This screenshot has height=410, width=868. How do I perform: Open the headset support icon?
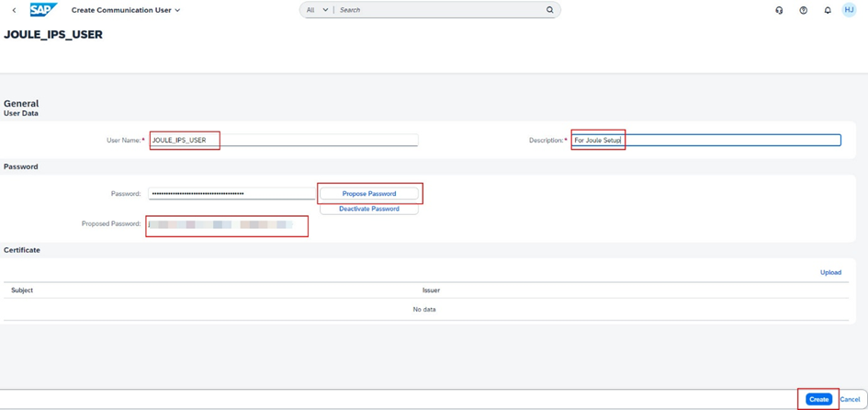click(779, 10)
